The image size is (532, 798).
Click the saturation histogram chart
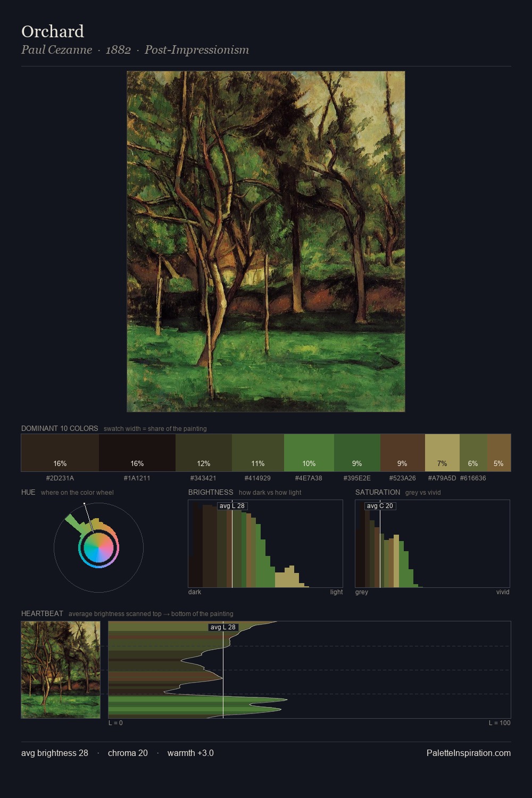point(433,544)
